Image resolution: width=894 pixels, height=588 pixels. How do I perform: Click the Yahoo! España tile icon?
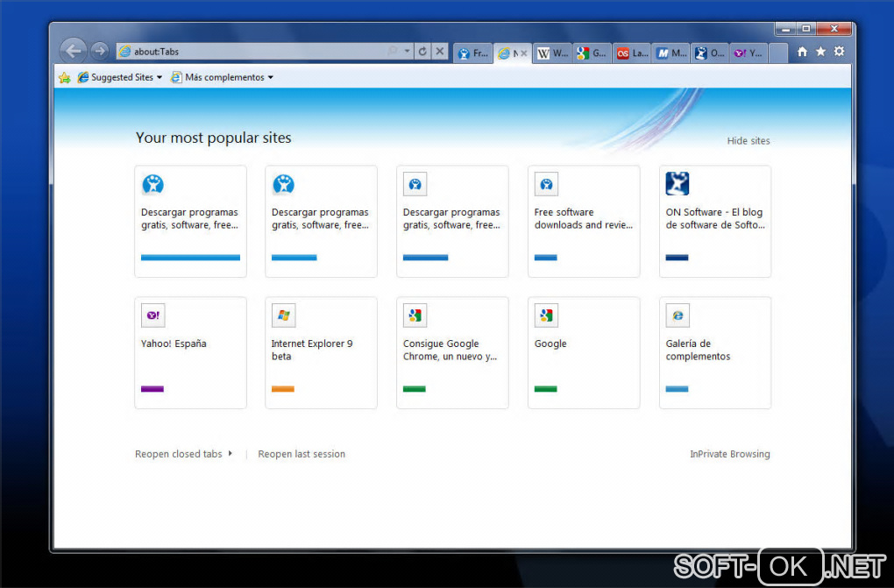153,315
